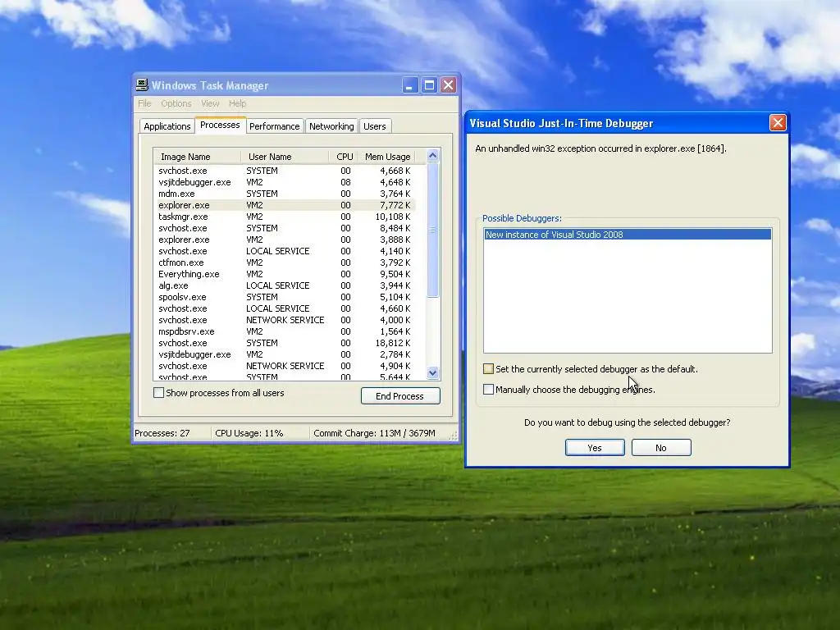This screenshot has width=840, height=630.
Task: Maximize the Windows Task Manager window
Action: (x=429, y=85)
